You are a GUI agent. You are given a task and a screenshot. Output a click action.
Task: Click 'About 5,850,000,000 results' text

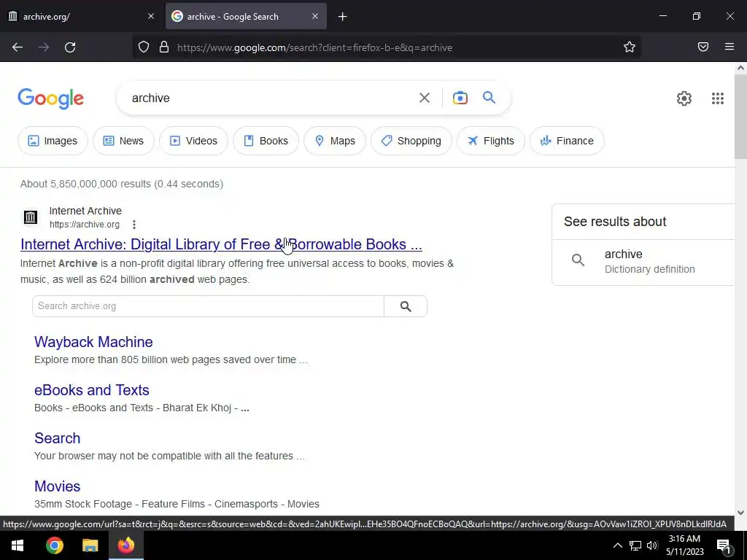click(x=86, y=184)
